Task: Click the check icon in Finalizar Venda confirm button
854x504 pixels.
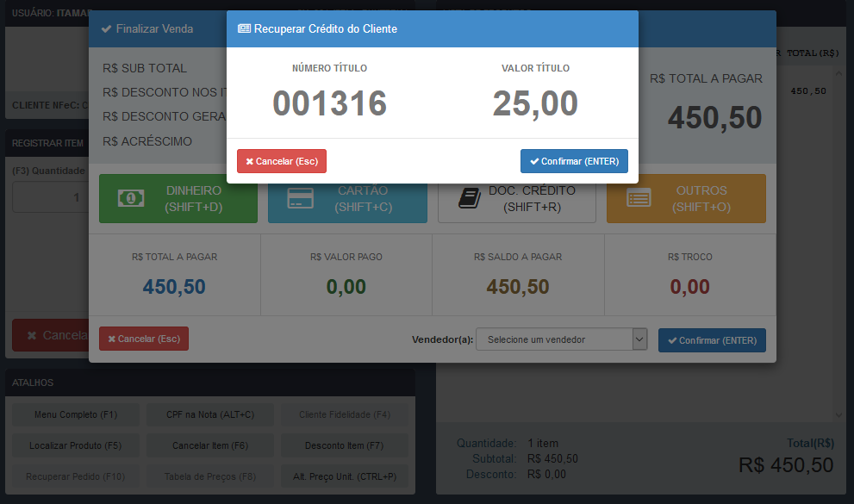Action: pos(673,340)
